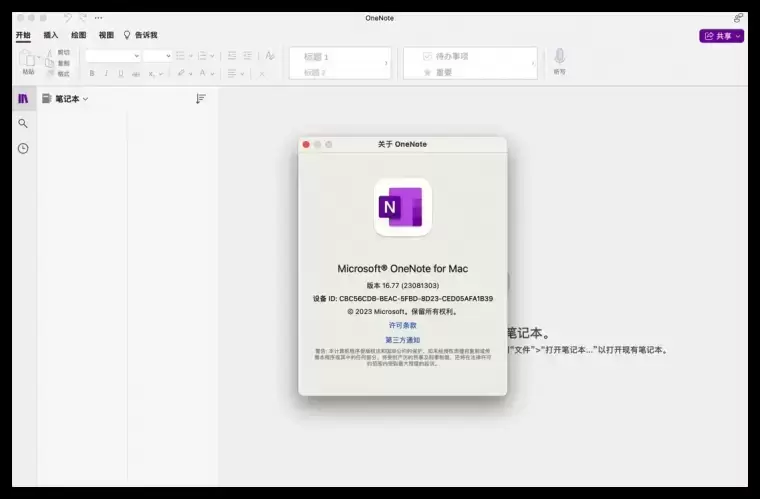Open the paste options arrow
760x499 pixels.
click(x=39, y=57)
